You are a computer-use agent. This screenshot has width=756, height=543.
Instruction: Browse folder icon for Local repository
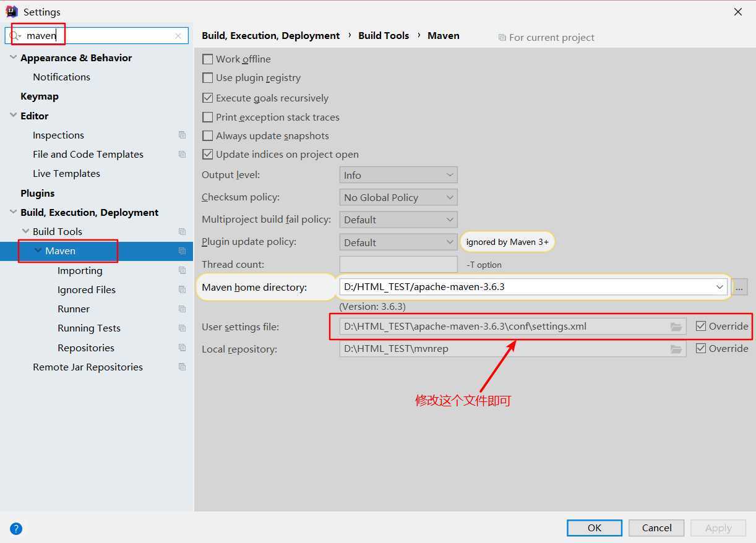[x=676, y=349]
